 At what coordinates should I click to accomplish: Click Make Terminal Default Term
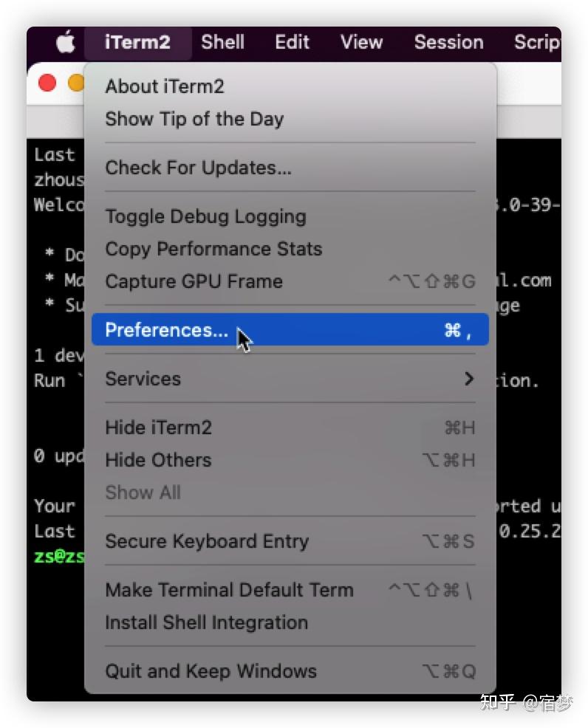pos(290,590)
